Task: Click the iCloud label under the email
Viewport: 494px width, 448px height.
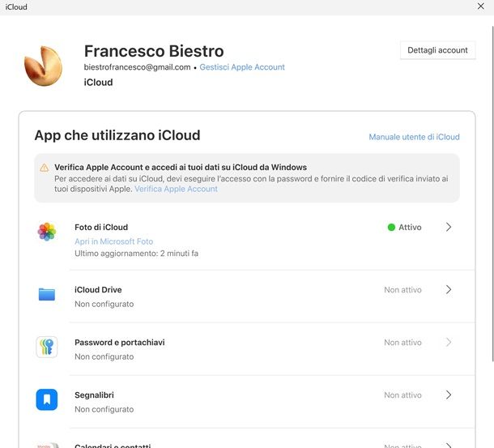Action: click(x=98, y=83)
